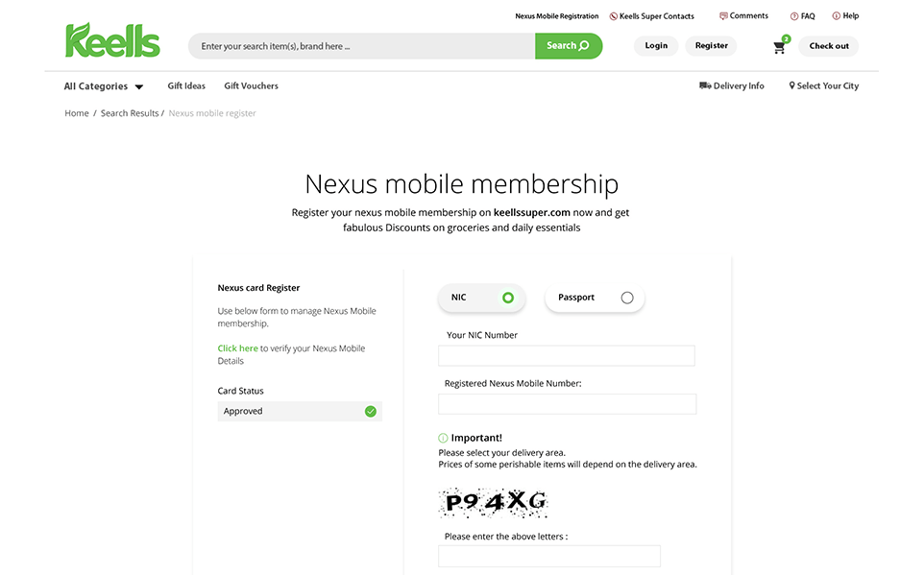The width and height of the screenshot is (924, 575).
Task: Select the NIC radio option
Action: (508, 298)
